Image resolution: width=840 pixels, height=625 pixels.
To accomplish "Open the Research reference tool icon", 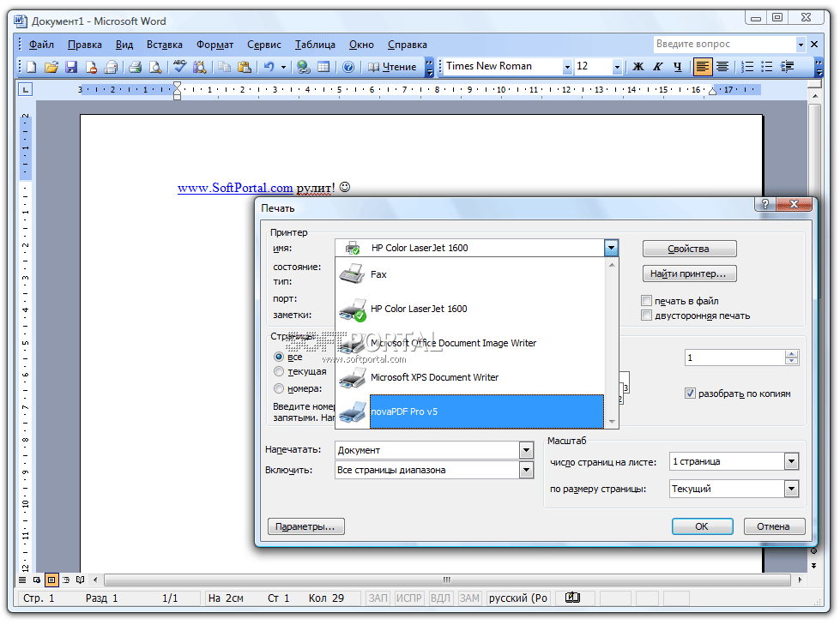I will 199,66.
